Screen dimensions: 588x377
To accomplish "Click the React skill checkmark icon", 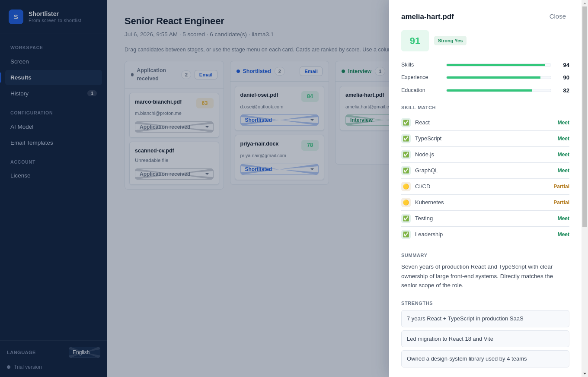I will click(x=406, y=123).
